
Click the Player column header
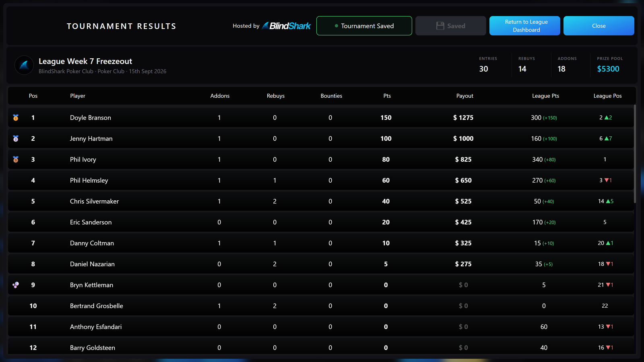78,96
